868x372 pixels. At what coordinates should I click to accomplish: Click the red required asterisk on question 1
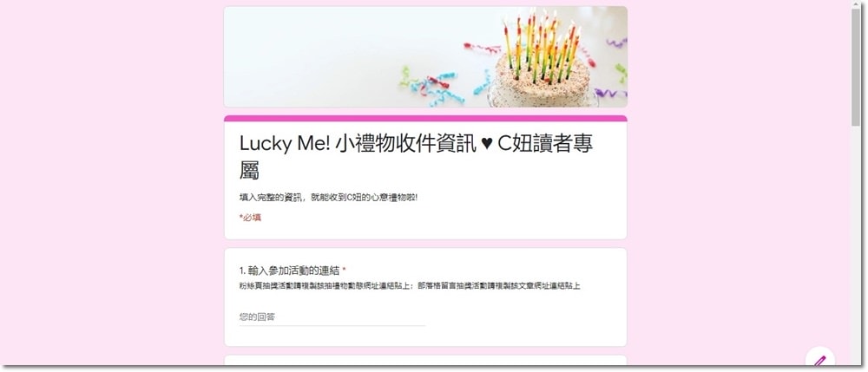(x=344, y=271)
